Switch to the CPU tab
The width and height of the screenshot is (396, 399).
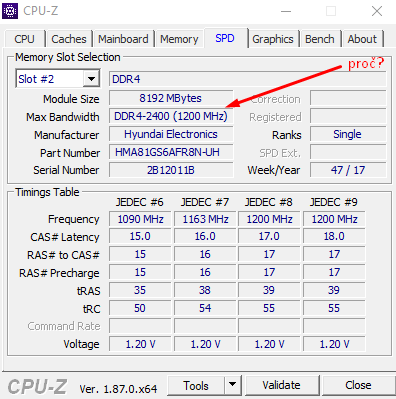click(24, 39)
